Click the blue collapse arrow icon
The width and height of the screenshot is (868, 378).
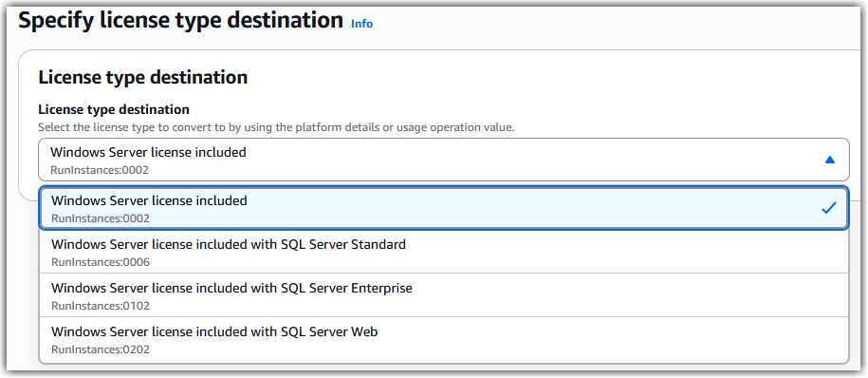pyautogui.click(x=829, y=160)
